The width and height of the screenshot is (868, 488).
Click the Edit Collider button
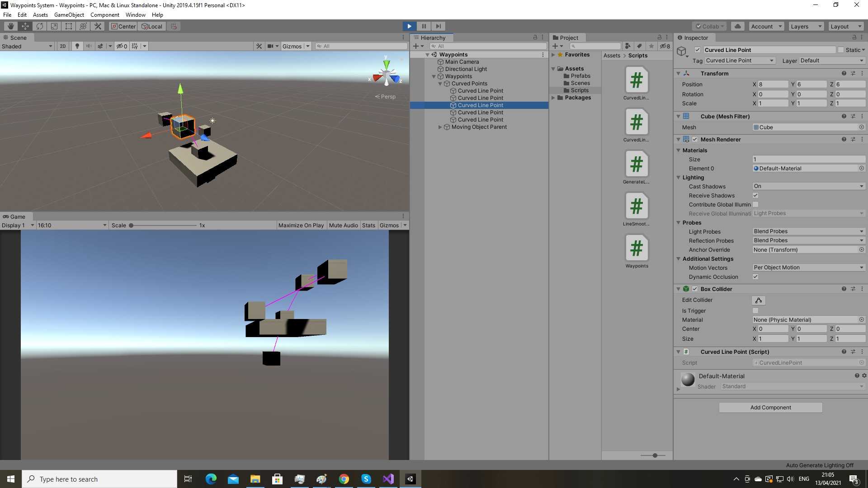(758, 300)
